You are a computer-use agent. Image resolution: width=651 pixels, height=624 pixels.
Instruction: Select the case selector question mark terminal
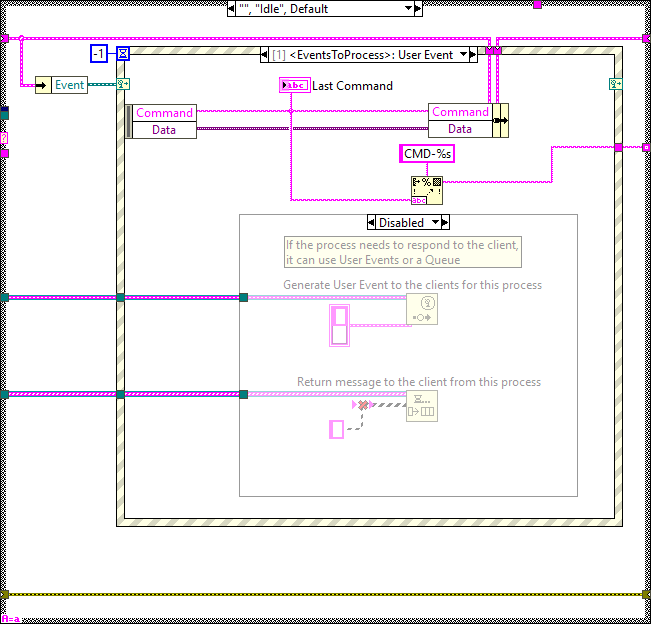(4, 137)
